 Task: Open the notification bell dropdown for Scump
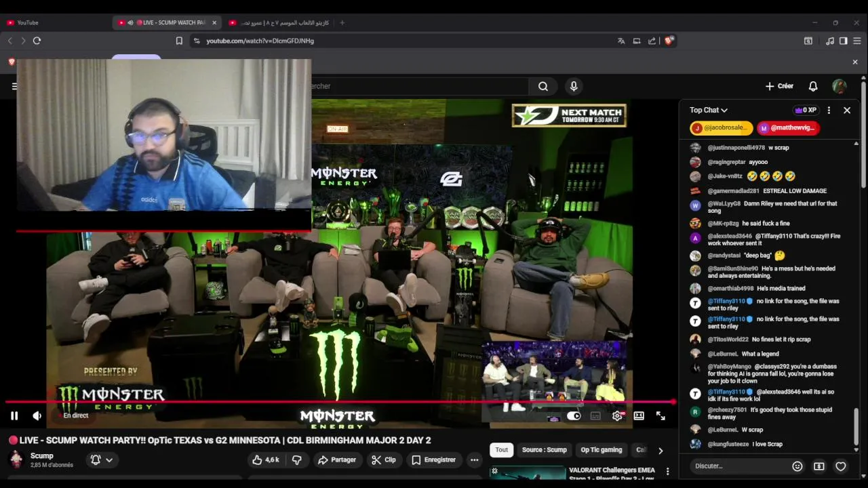point(102,460)
